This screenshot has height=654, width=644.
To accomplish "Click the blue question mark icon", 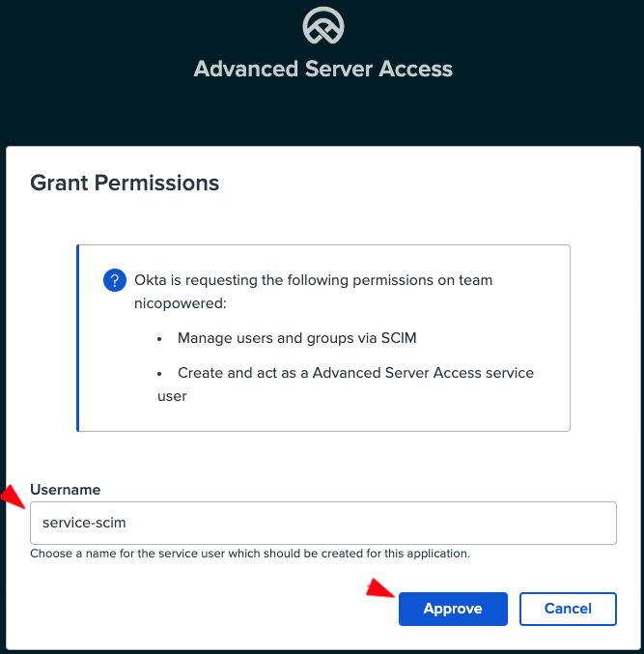I will [114, 280].
